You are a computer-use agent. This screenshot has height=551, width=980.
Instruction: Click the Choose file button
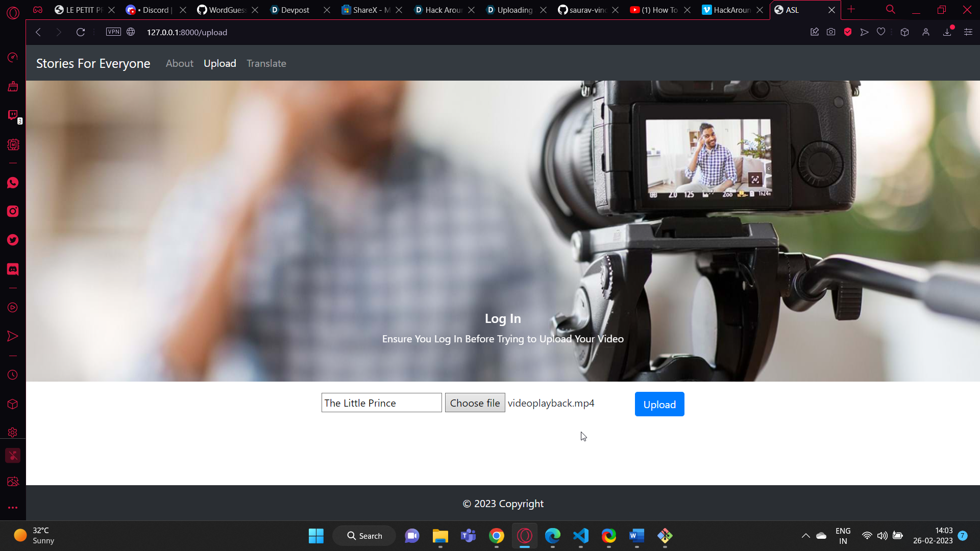click(x=475, y=403)
